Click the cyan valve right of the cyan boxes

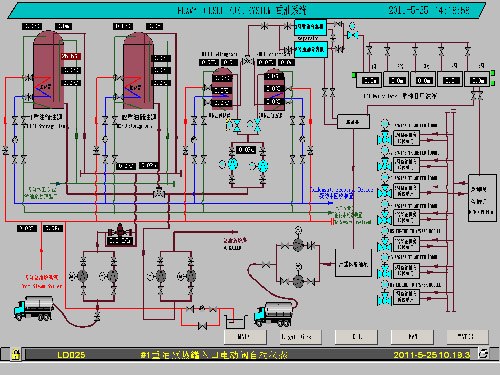pos(352,34)
